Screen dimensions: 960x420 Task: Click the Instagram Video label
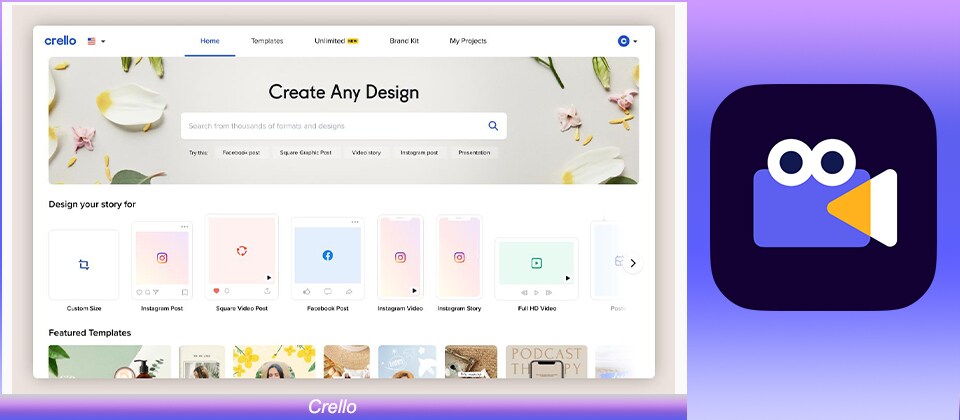click(x=400, y=309)
